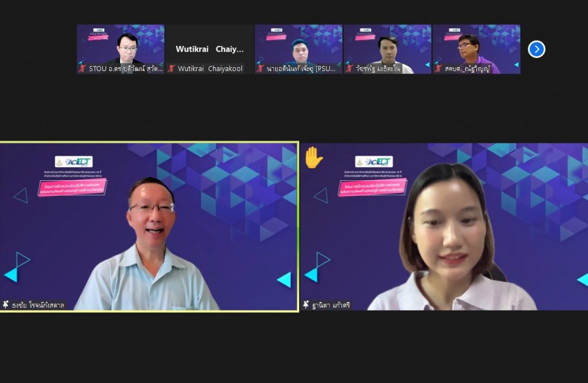
Task: Click muted mic icon beside Wutikrai Chaiyakool label
Action: pyautogui.click(x=171, y=68)
